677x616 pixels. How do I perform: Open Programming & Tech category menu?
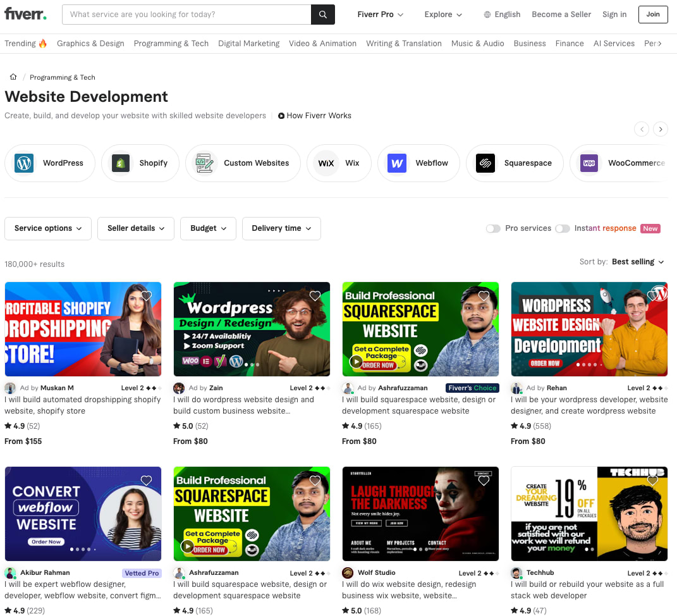[171, 43]
